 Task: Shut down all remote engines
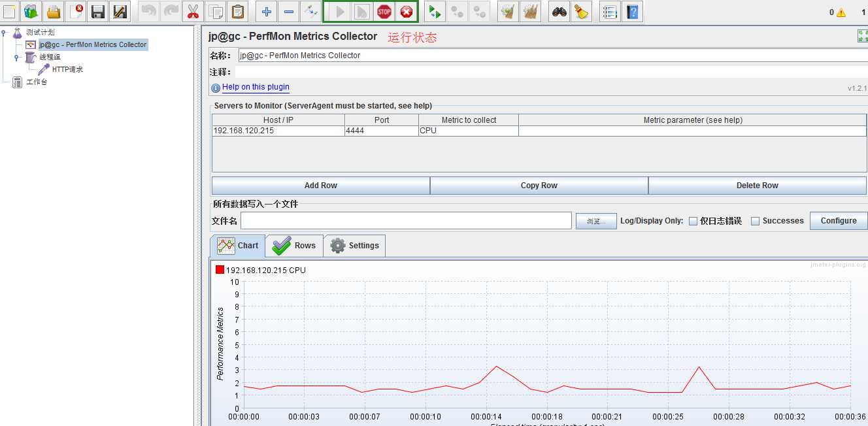click(479, 11)
